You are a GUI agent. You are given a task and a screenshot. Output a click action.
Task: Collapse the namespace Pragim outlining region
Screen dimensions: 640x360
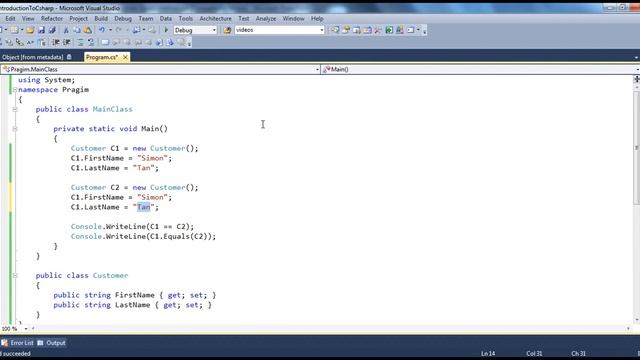tap(15, 90)
